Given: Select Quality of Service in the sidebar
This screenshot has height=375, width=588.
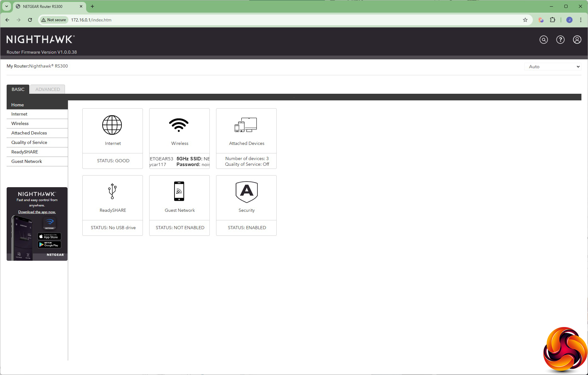Looking at the screenshot, I should click(x=37, y=143).
